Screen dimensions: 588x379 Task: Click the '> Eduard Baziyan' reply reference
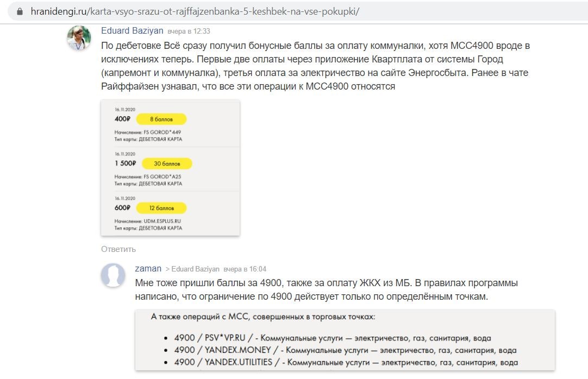coord(192,269)
